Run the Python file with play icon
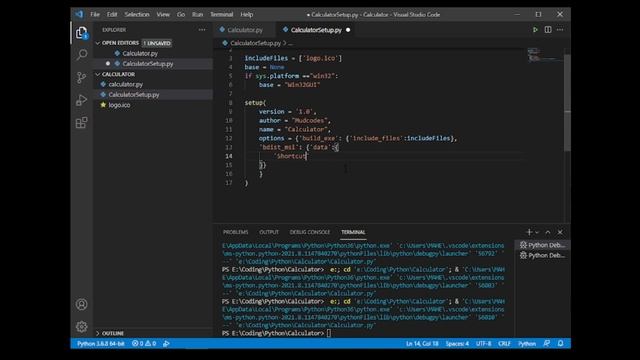The image size is (640, 360). (535, 30)
